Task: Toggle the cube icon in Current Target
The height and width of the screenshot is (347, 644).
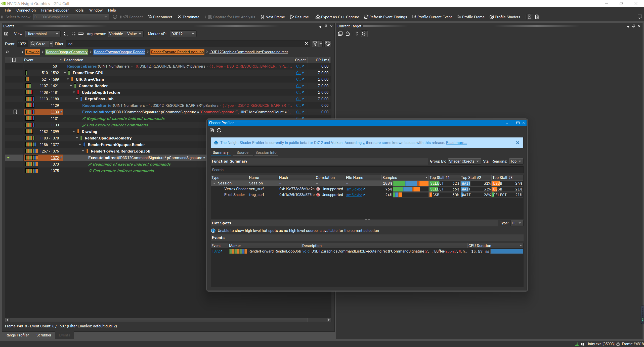Action: 364,34
